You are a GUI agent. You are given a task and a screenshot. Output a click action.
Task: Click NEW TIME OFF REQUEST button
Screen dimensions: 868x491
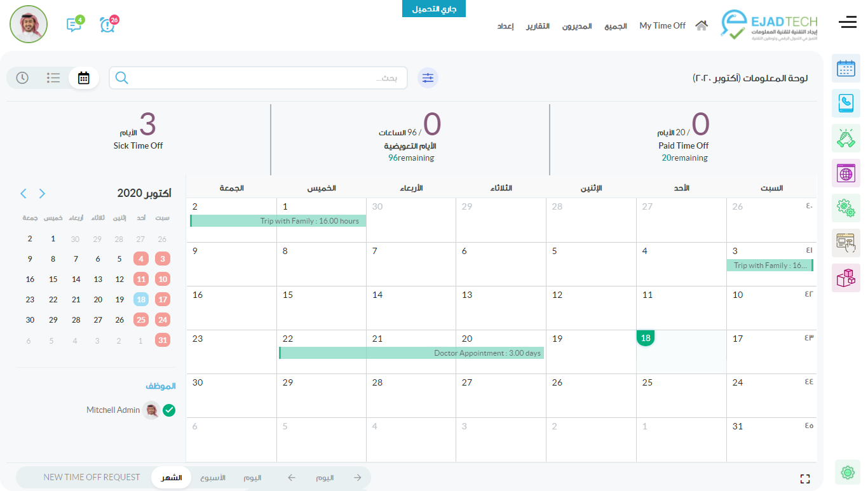[x=92, y=477]
